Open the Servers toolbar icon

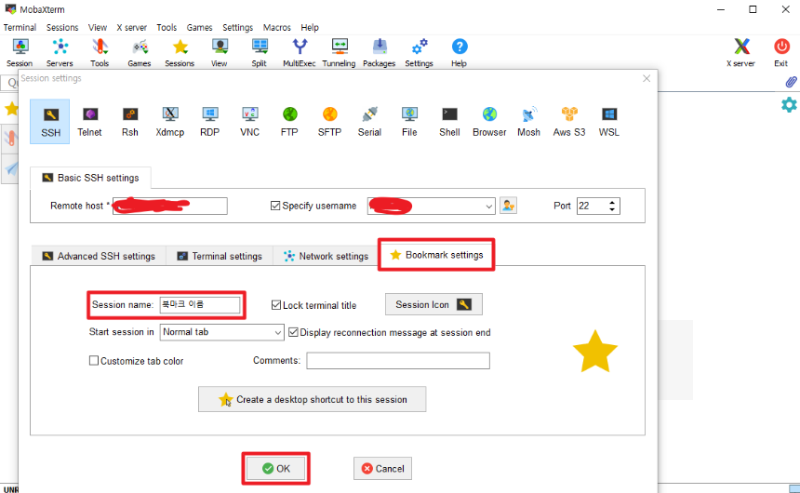pos(60,53)
